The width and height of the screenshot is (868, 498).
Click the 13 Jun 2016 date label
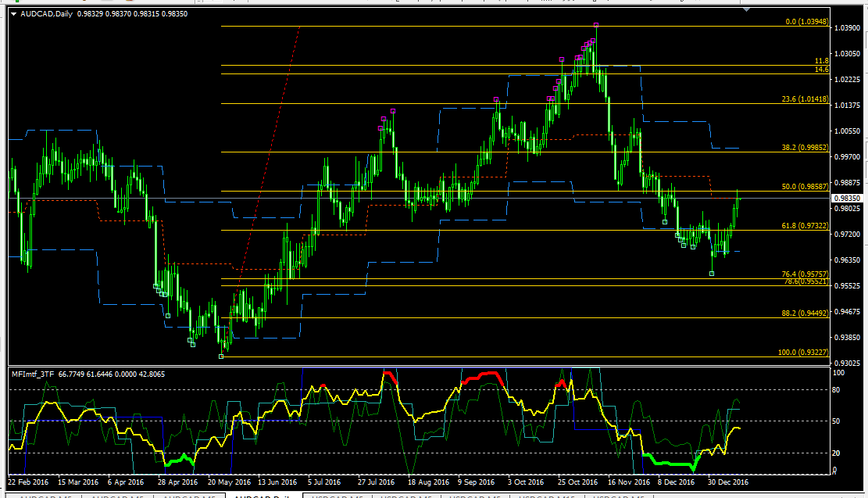[x=277, y=482]
